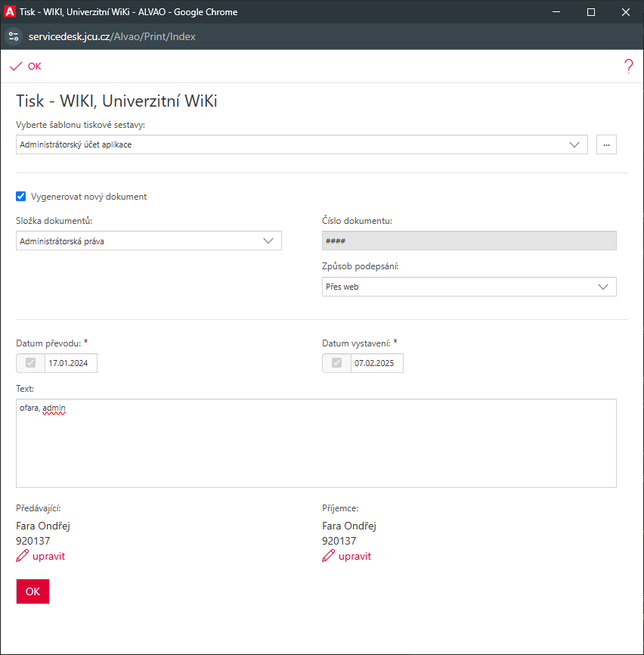644x655 pixels.
Task: Click pencil icon under Příjemce
Action: point(328,557)
